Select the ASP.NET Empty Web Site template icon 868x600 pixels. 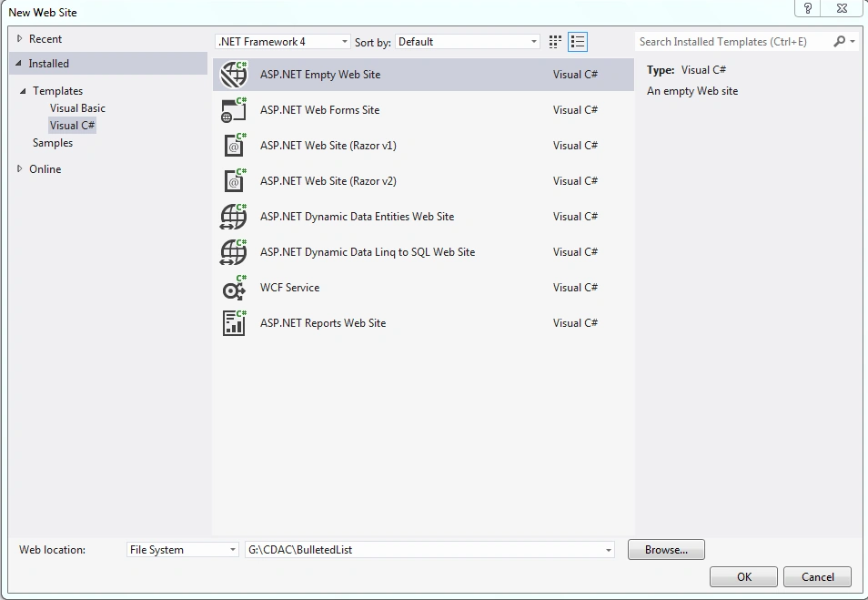[234, 75]
